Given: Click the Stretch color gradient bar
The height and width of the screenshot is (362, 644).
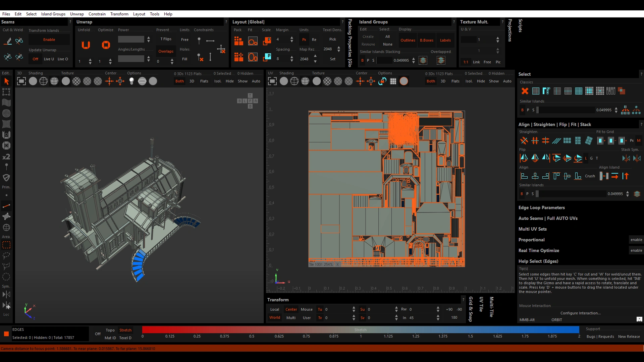Looking at the screenshot, I should 361,330.
